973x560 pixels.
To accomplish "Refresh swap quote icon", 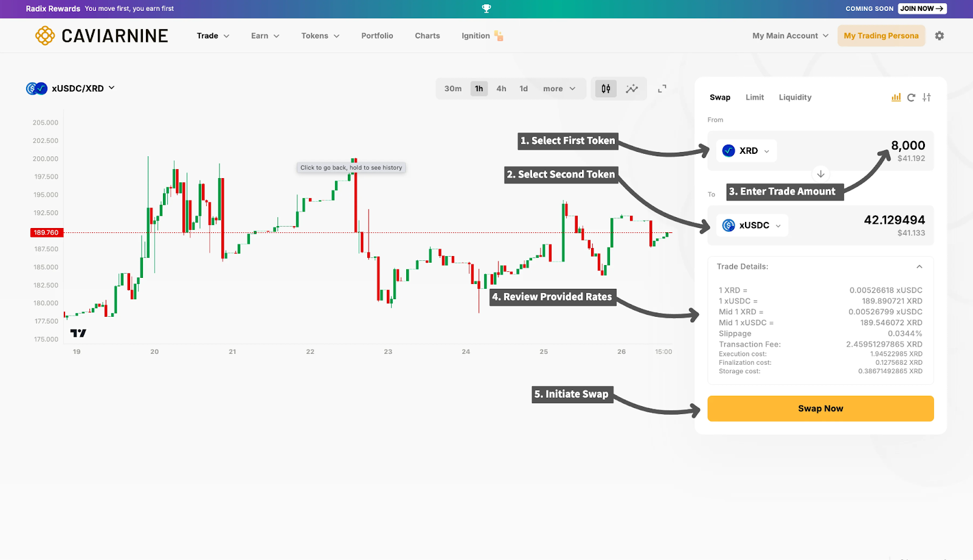I will (x=911, y=97).
